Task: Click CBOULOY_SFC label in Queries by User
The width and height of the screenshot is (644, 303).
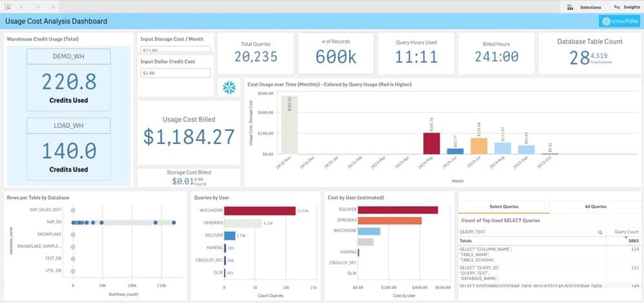Action: [210, 260]
